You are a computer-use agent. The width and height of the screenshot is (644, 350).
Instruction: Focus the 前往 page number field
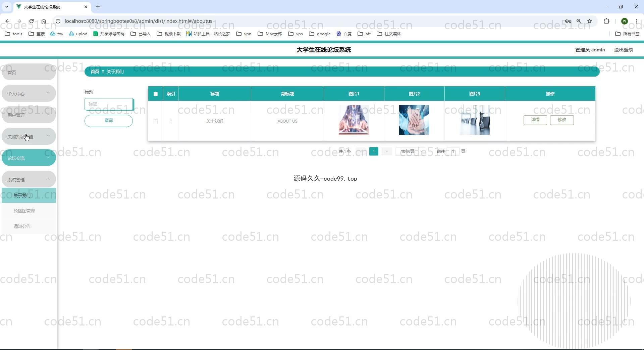click(x=453, y=151)
